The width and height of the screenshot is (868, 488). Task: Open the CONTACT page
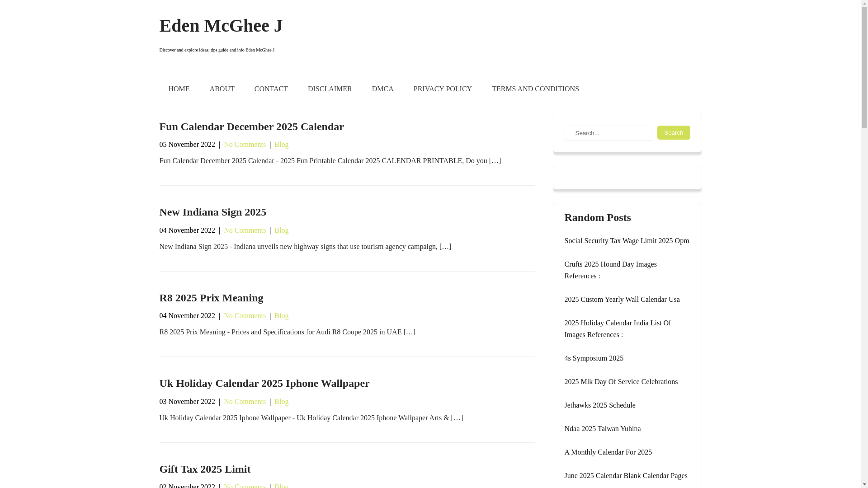[x=271, y=89]
